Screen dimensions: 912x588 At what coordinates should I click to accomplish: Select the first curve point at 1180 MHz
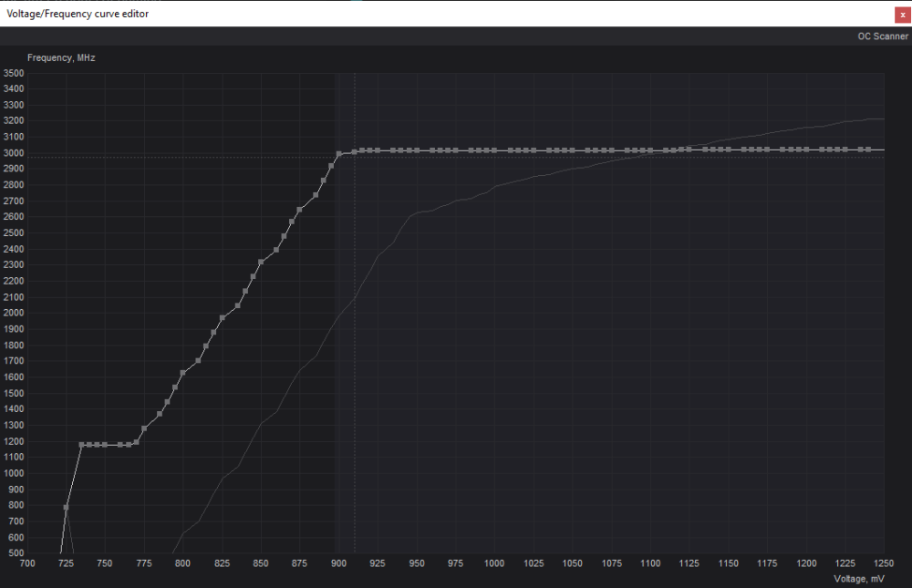click(x=82, y=445)
